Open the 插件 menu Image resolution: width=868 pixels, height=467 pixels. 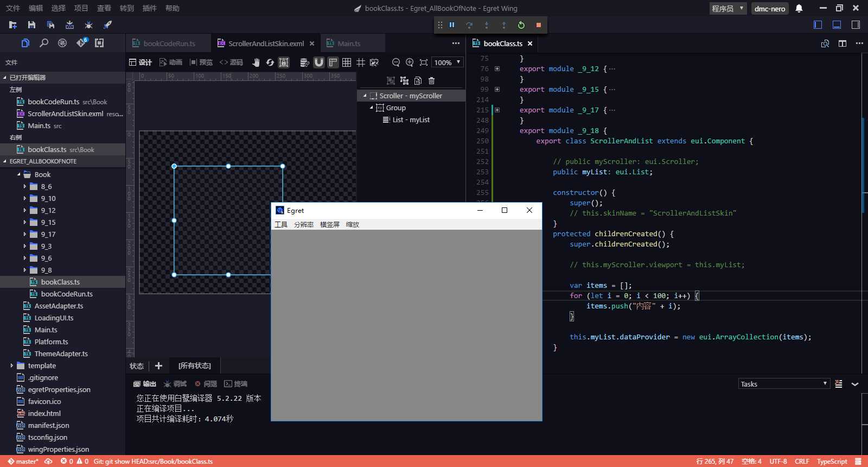pos(149,8)
